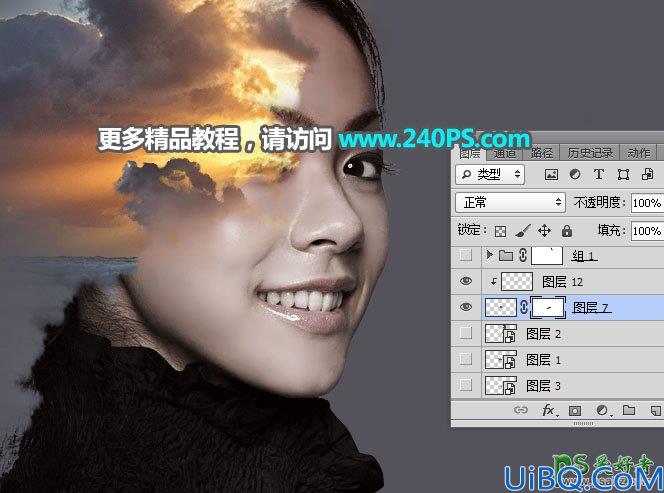This screenshot has height=493, width=664.
Task: Toggle lock image pixels brush icon
Action: [523, 231]
